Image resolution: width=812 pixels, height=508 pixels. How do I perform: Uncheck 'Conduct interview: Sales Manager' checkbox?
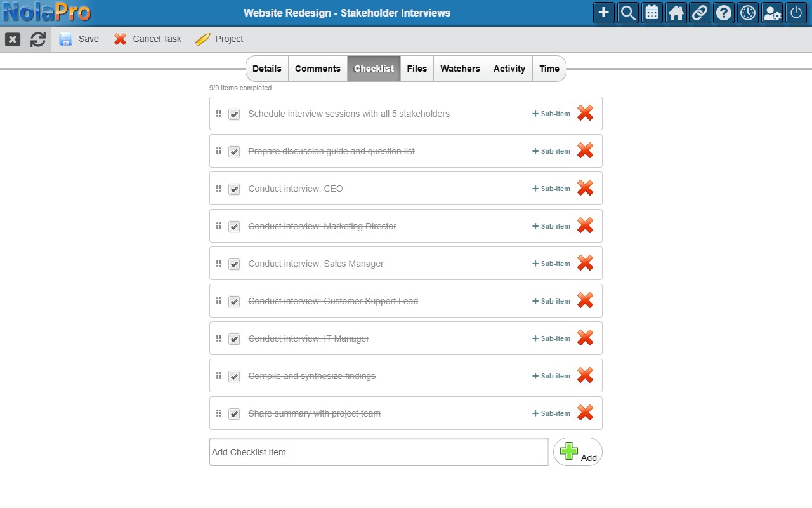point(234,264)
